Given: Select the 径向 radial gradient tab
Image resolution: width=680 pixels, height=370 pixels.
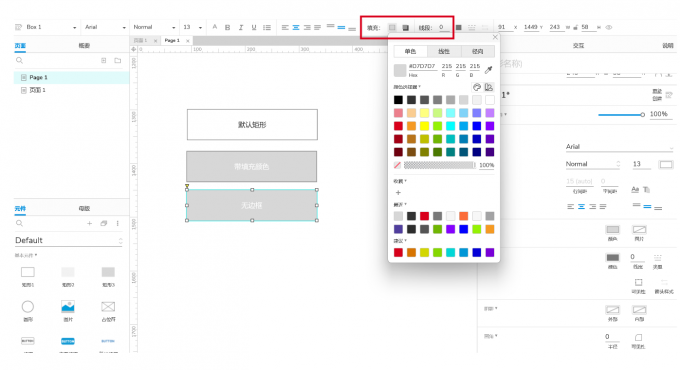Looking at the screenshot, I should click(477, 51).
